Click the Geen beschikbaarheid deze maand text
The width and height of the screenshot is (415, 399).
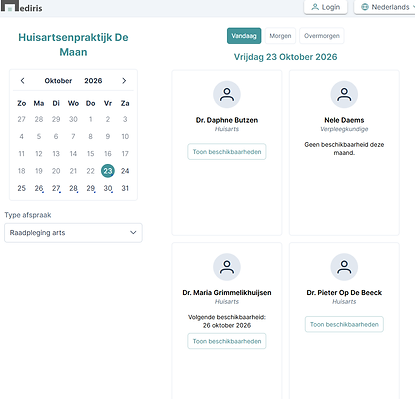(x=344, y=149)
